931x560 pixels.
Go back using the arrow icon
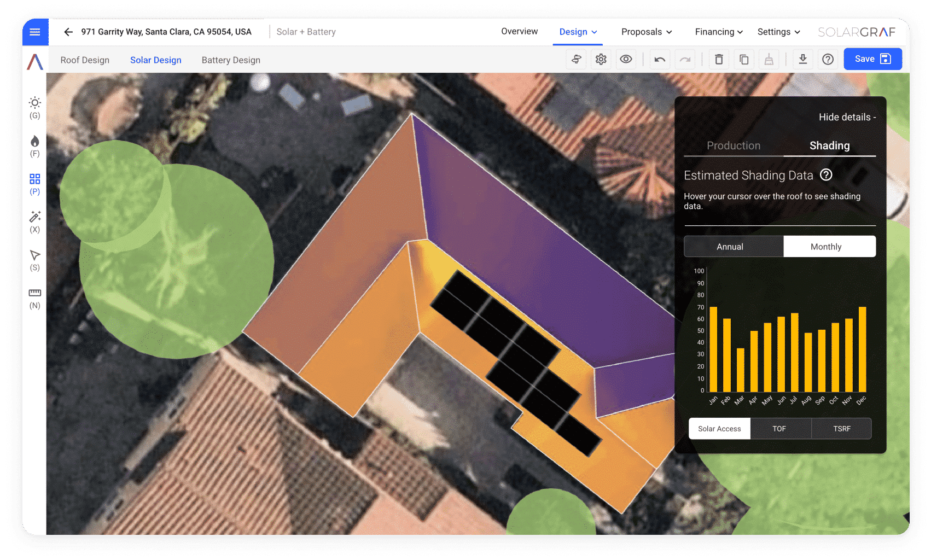click(68, 32)
